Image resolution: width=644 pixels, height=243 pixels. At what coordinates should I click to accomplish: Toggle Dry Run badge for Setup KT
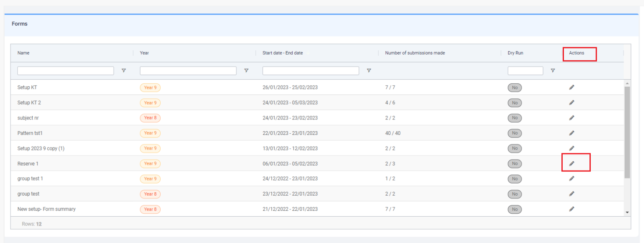point(514,88)
